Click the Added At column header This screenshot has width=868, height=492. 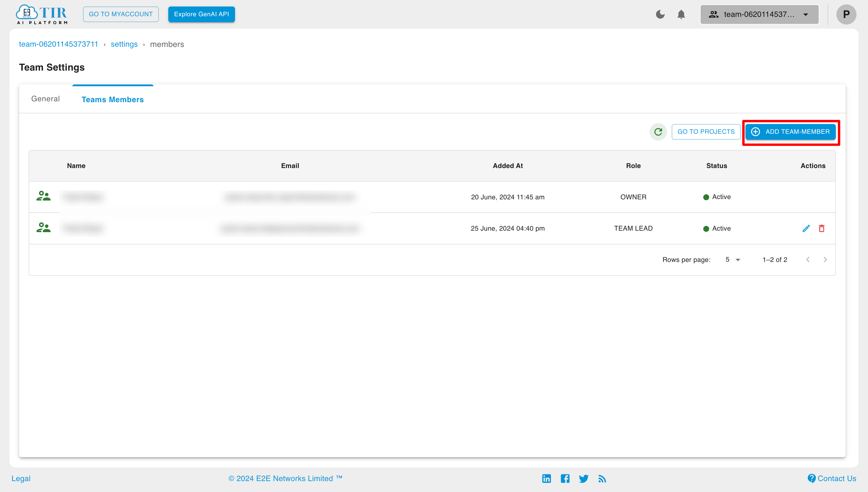coord(508,166)
